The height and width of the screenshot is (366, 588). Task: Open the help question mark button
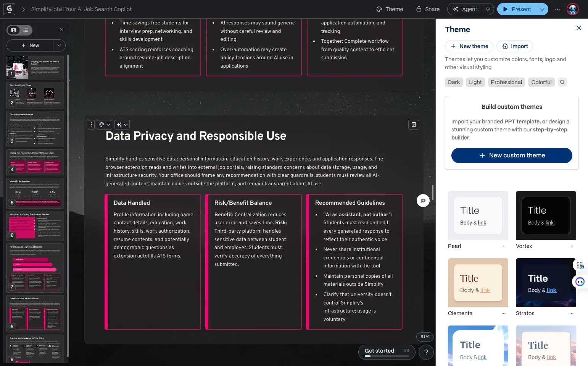(426, 352)
